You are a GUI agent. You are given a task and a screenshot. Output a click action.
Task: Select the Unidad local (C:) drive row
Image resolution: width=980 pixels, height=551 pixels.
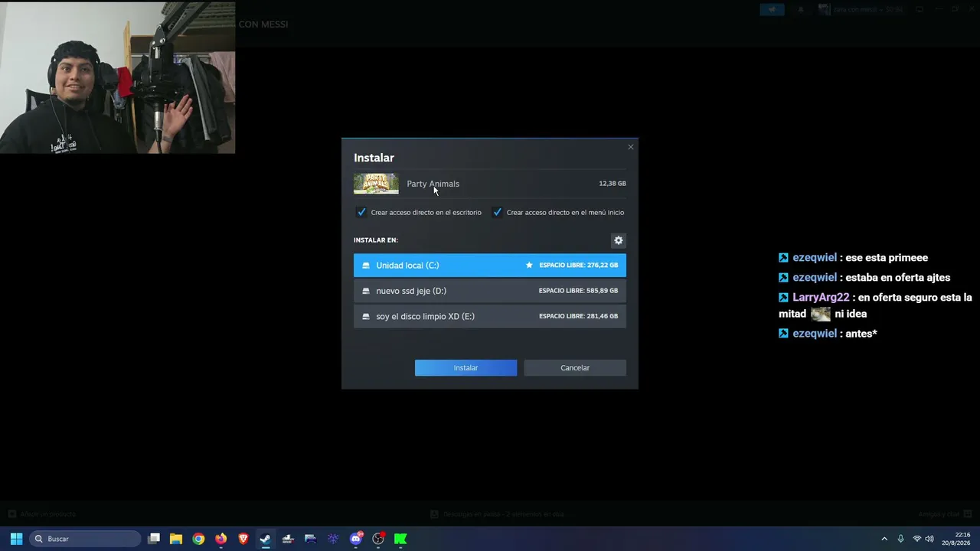coord(490,266)
